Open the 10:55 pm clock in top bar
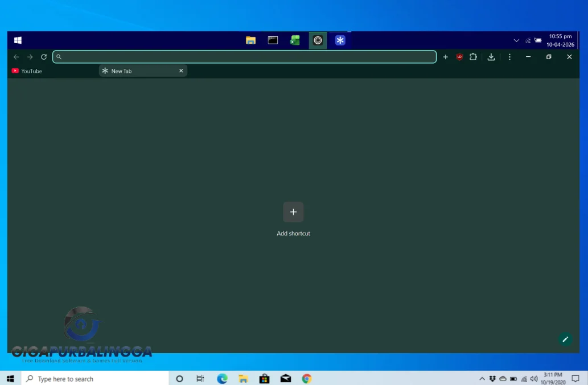 [560, 40]
